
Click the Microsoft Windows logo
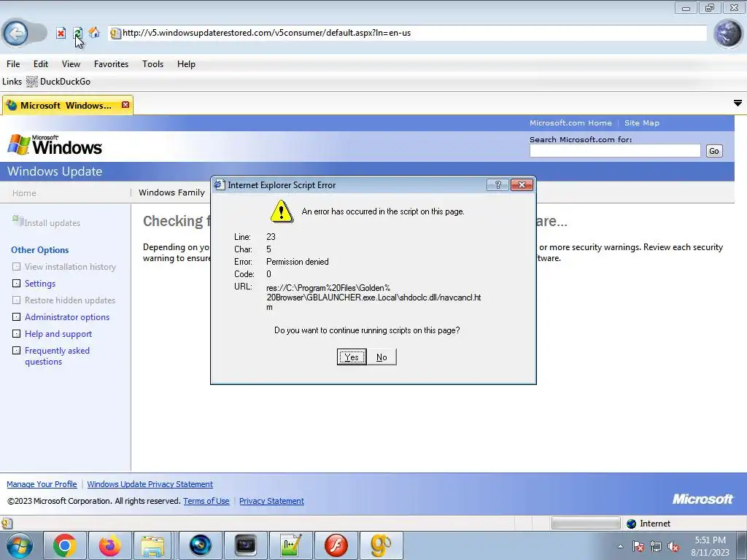55,145
